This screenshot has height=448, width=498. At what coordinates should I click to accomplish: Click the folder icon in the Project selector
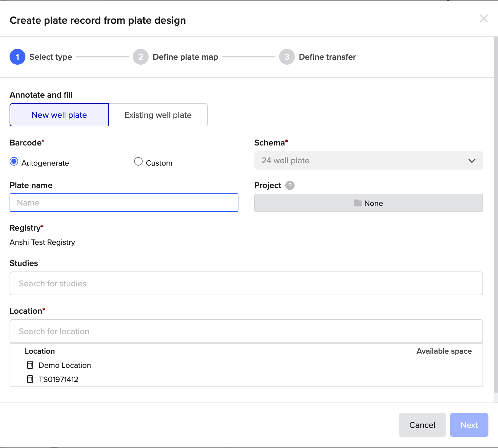[359, 203]
